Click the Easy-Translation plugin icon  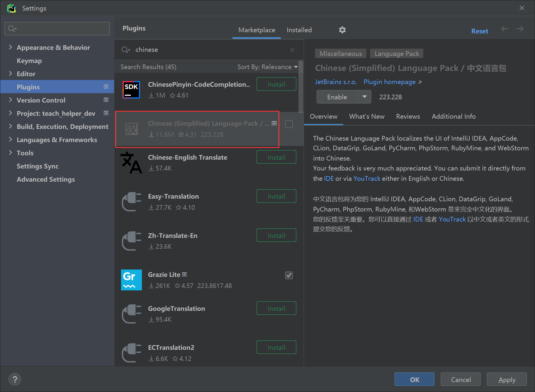coord(131,202)
